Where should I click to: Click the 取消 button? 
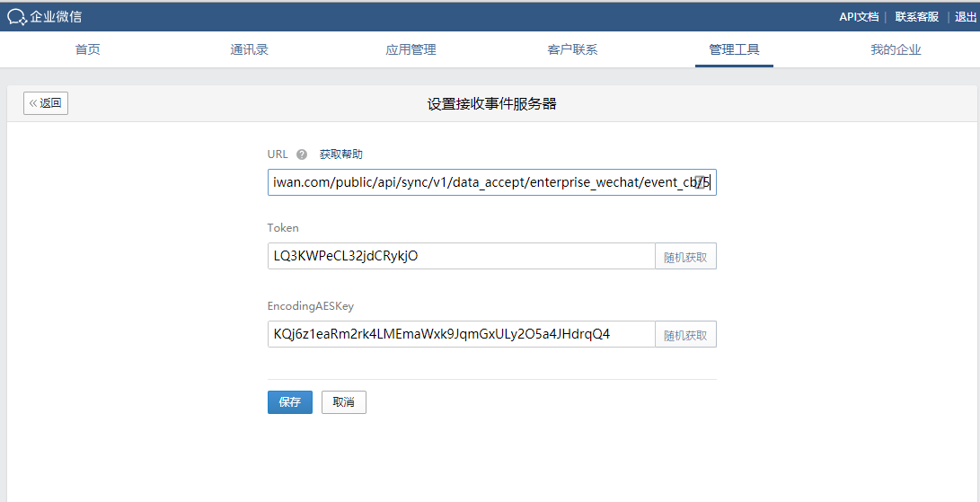[344, 402]
